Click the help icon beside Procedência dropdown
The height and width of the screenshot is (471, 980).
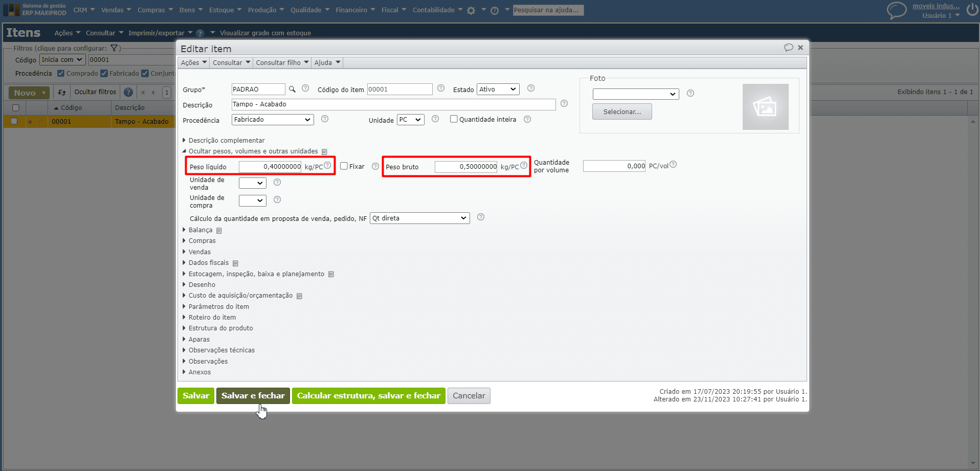pos(325,119)
